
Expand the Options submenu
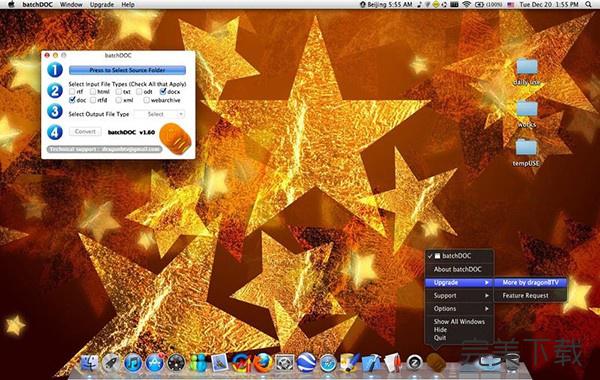(x=459, y=308)
